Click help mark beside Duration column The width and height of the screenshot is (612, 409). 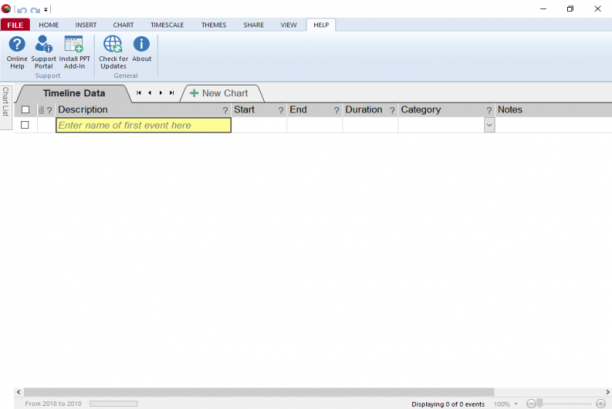392,110
